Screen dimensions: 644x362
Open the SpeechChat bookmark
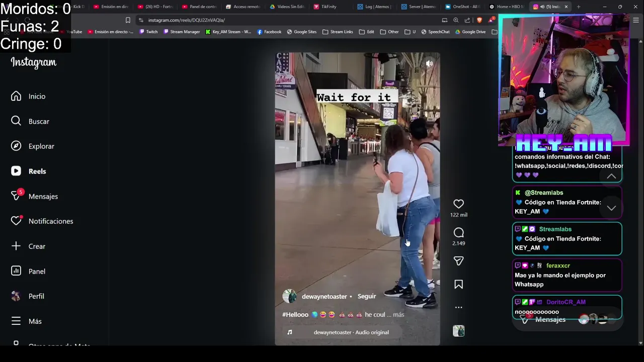[435, 32]
